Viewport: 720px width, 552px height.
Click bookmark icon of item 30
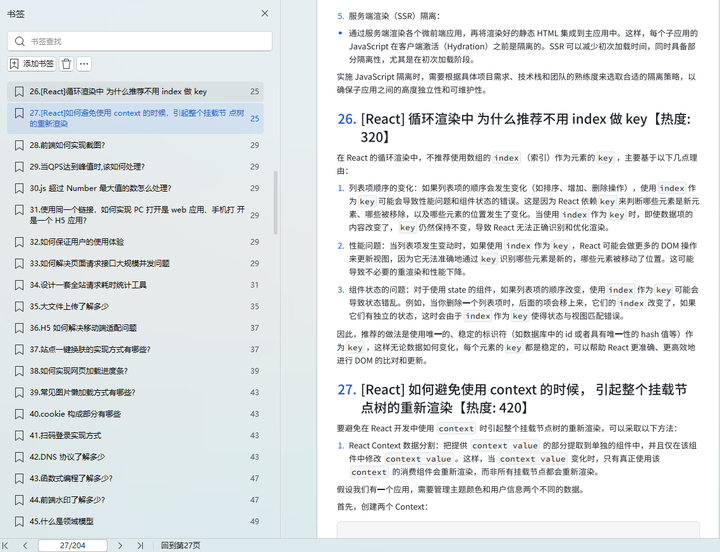point(19,188)
